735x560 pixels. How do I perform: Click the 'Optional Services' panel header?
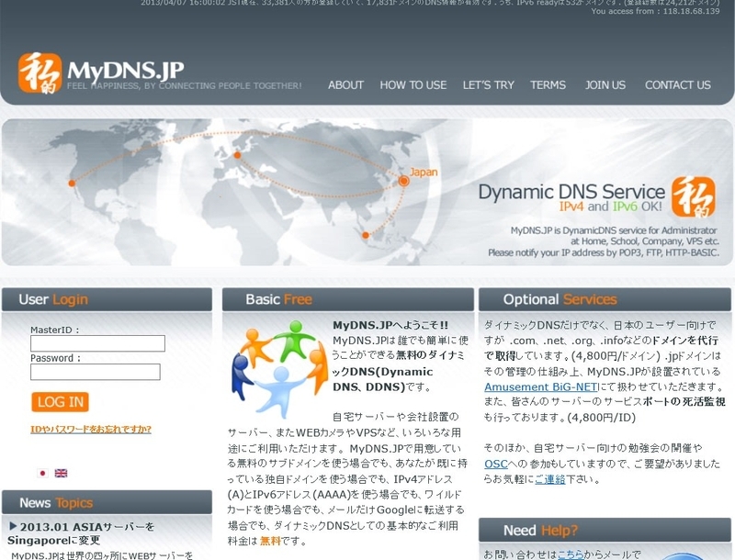tap(605, 299)
